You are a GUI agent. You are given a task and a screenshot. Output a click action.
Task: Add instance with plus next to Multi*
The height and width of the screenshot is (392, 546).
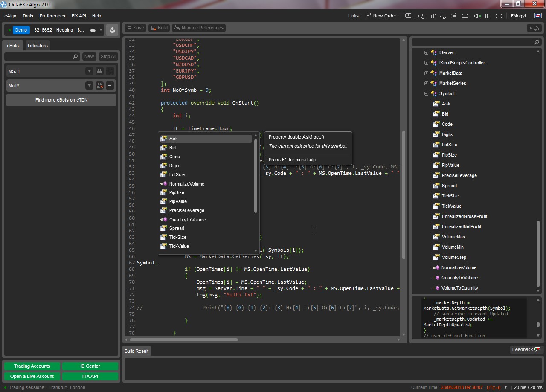(x=110, y=86)
